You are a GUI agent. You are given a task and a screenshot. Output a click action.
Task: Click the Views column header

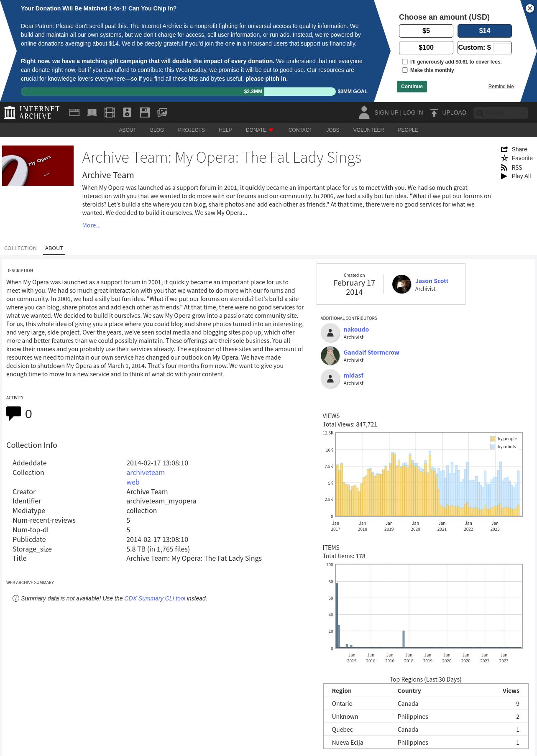[x=511, y=691]
